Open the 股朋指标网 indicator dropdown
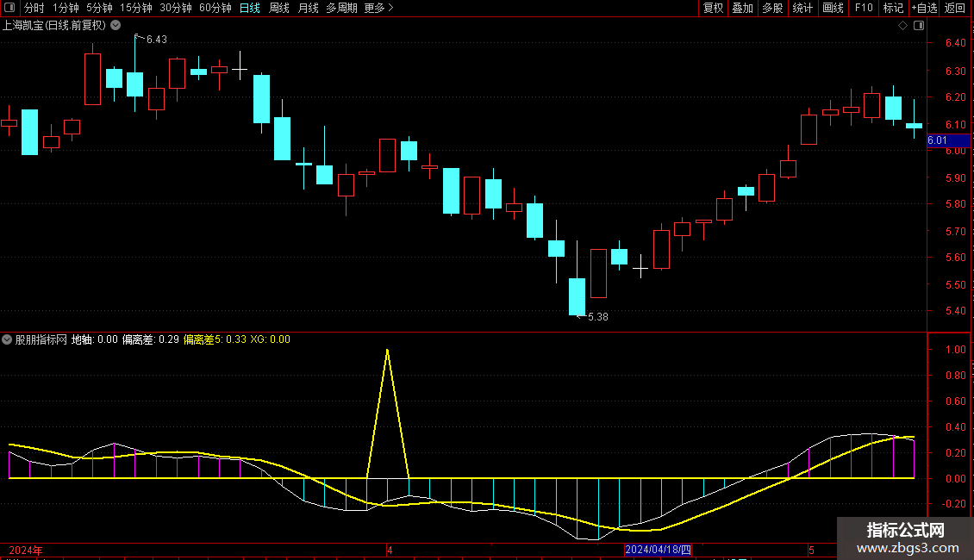 click(7, 339)
